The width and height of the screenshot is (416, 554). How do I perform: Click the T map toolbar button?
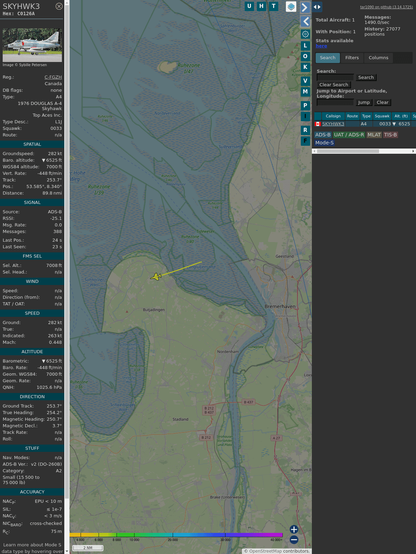pos(273,6)
